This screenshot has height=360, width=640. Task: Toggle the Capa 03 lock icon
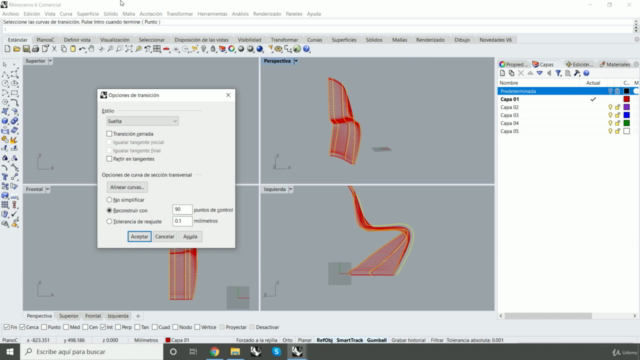(x=618, y=115)
